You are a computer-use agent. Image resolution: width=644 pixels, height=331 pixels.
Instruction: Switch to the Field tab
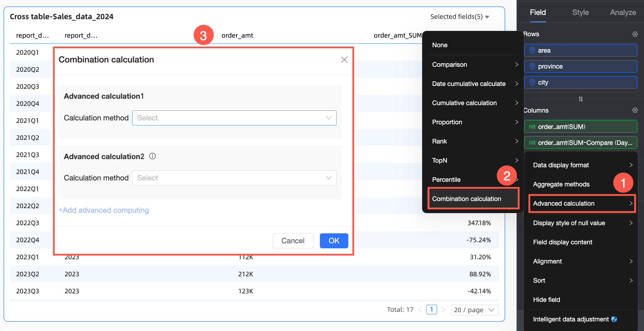tap(537, 12)
